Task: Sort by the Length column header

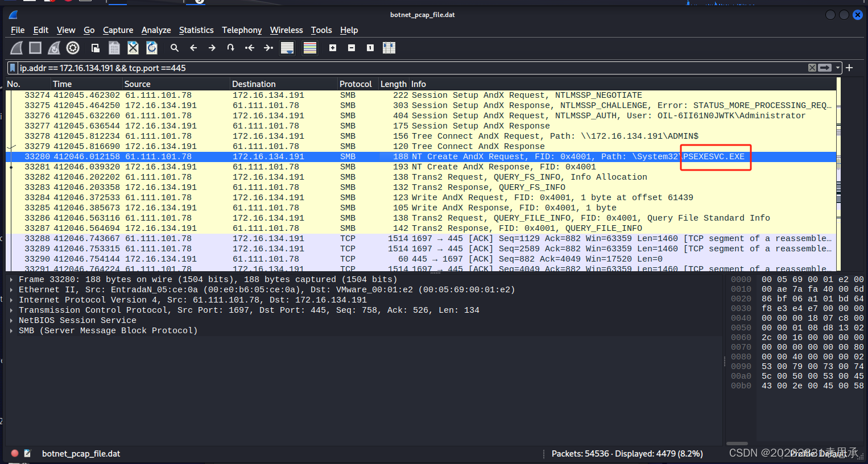Action: coord(394,84)
